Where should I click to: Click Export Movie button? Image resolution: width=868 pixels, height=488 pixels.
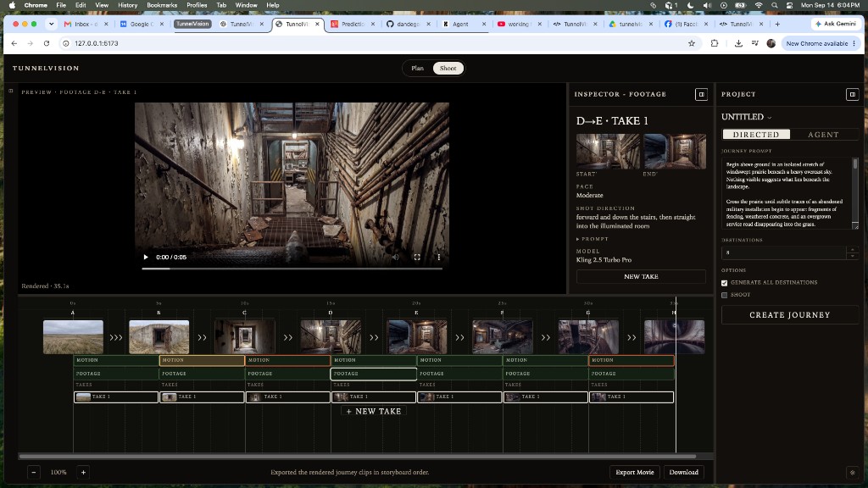(x=634, y=472)
